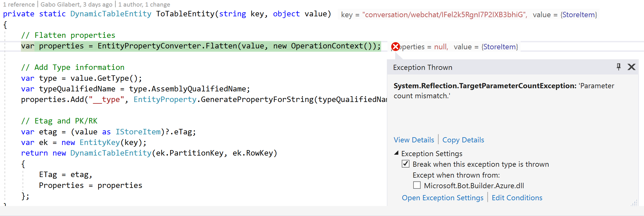Click the ToTableEntity method name
The height and width of the screenshot is (216, 644).
click(x=185, y=14)
